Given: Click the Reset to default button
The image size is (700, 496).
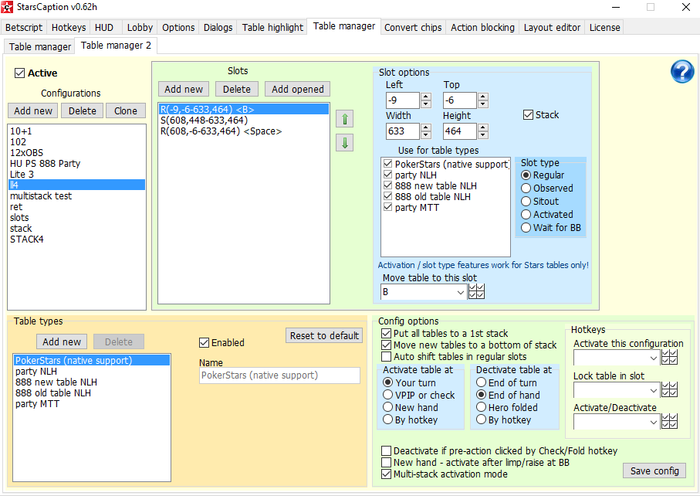Looking at the screenshot, I should tap(323, 336).
